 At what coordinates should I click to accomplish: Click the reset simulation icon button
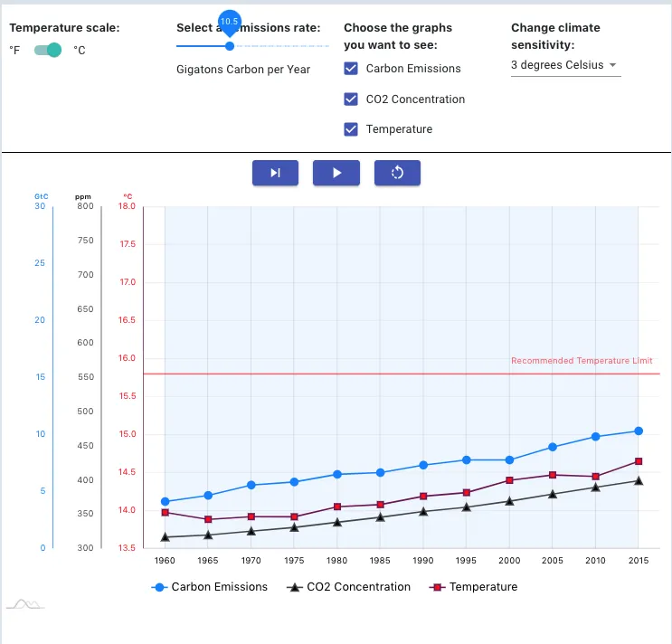click(x=397, y=173)
